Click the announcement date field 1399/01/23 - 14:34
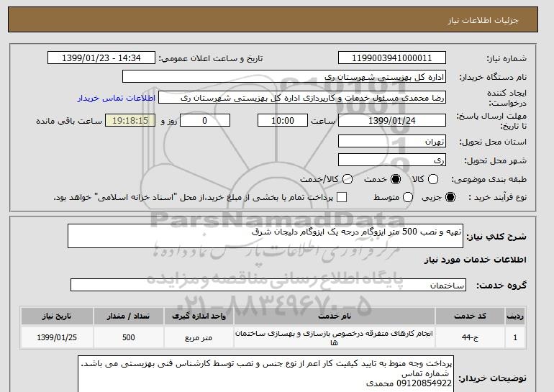554x392 pixels. [101, 58]
